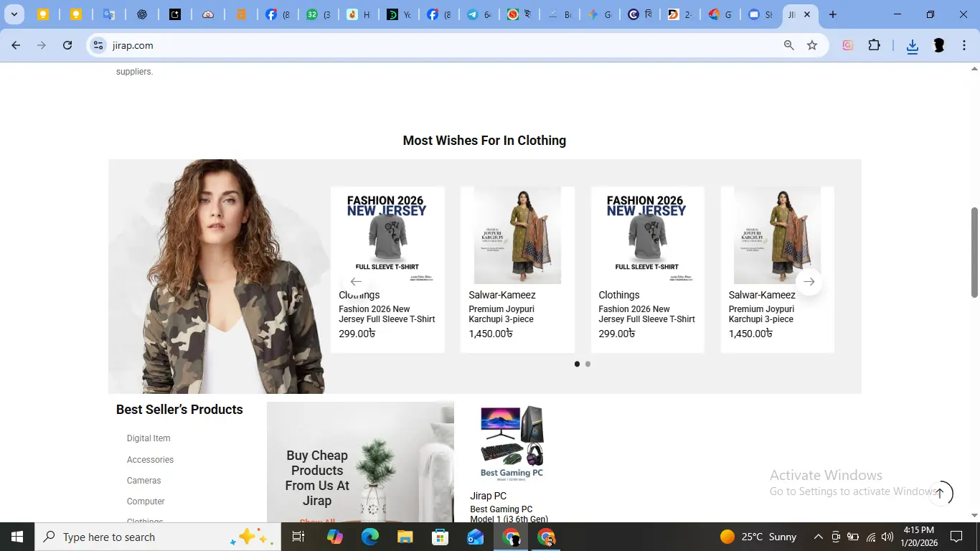Select the Cameras category
Image resolution: width=980 pixels, height=551 pixels.
click(x=143, y=481)
